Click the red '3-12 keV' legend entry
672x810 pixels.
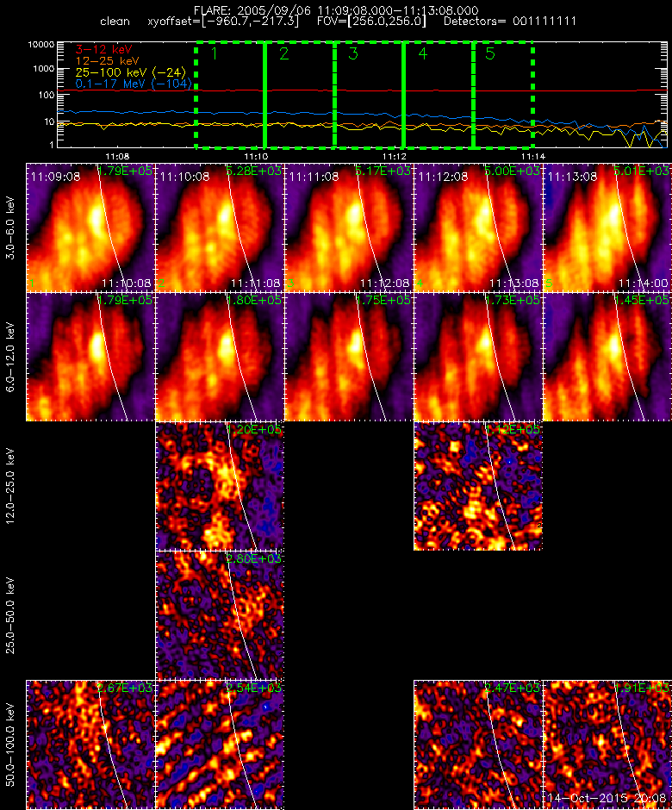coord(104,50)
